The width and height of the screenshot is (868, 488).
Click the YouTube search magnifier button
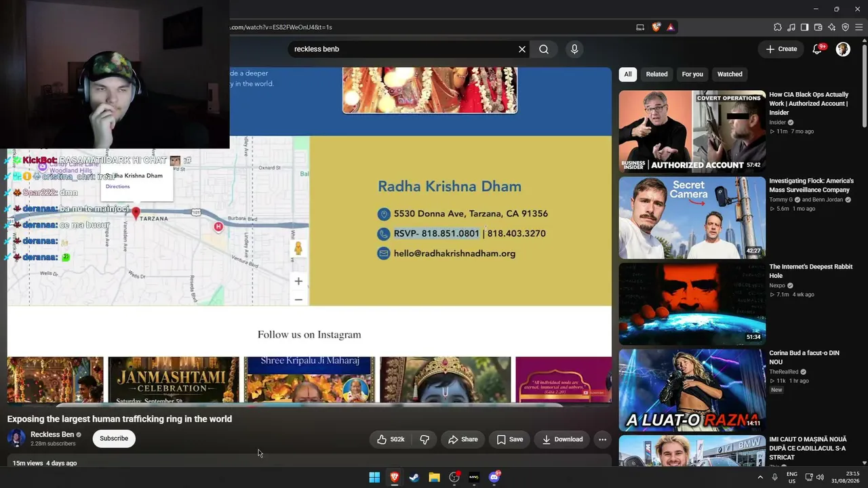[x=544, y=49]
